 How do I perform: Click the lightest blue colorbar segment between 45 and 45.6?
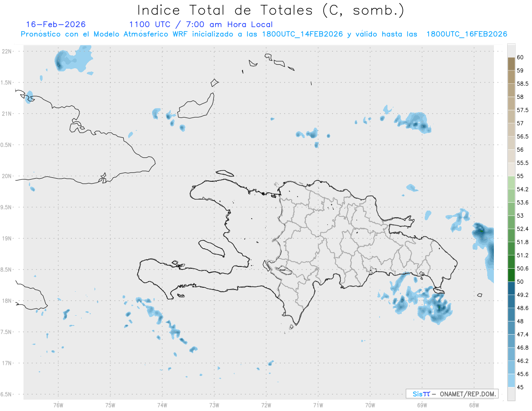coord(511,380)
